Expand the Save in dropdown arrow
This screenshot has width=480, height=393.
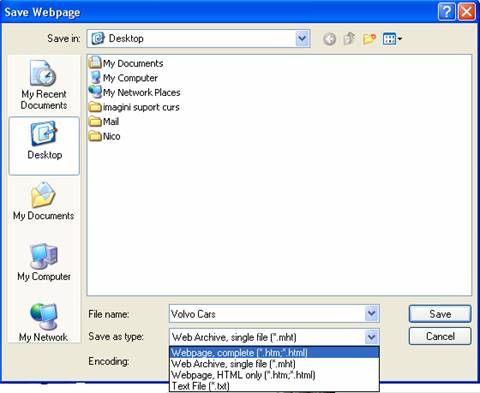(302, 39)
